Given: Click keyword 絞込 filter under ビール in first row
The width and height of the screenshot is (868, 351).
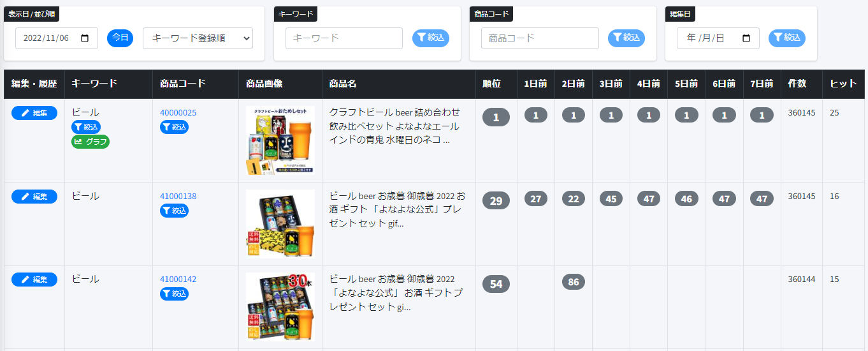Looking at the screenshot, I should coord(86,127).
